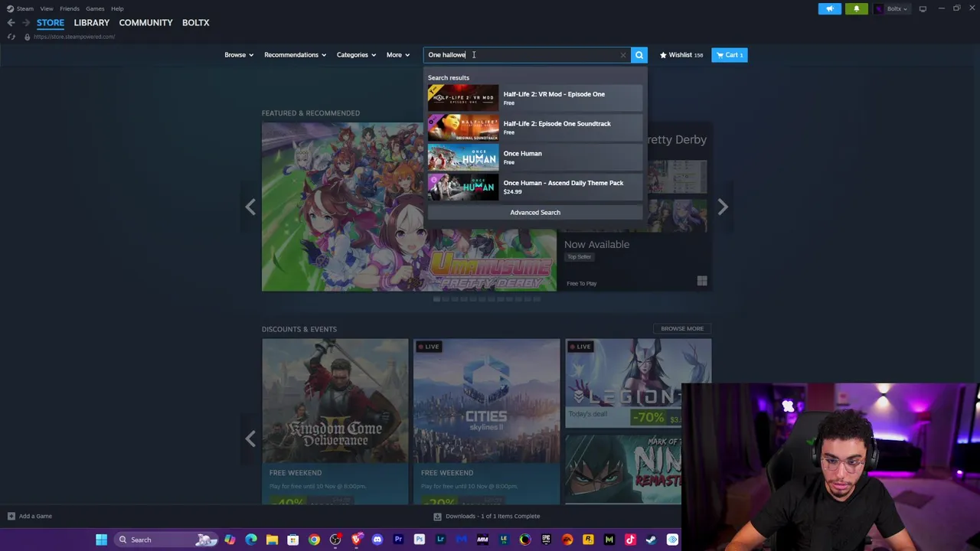Open the announcements megaphone icon
This screenshot has width=980, height=551.
click(x=829, y=9)
